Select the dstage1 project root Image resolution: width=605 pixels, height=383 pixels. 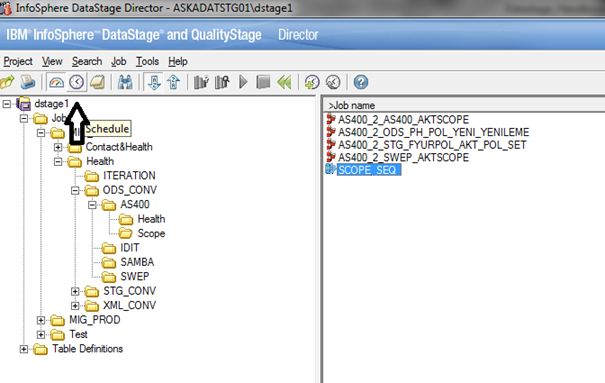coord(51,104)
